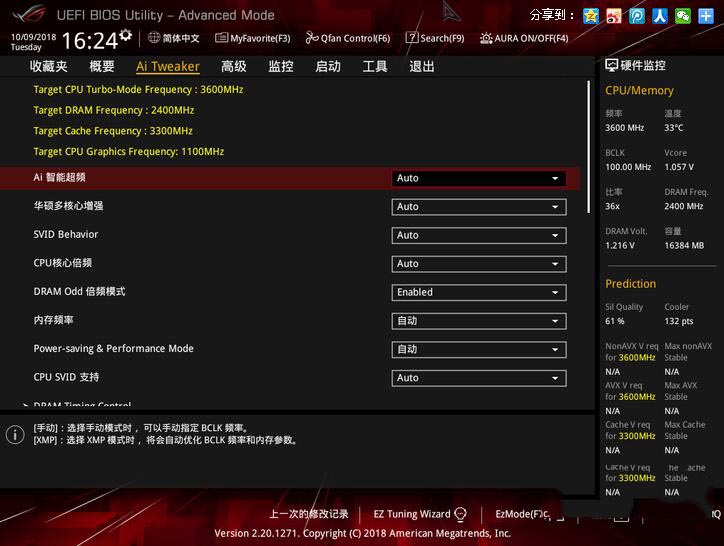Open the 概要 tab
Screen dimensions: 724x546
[102, 67]
